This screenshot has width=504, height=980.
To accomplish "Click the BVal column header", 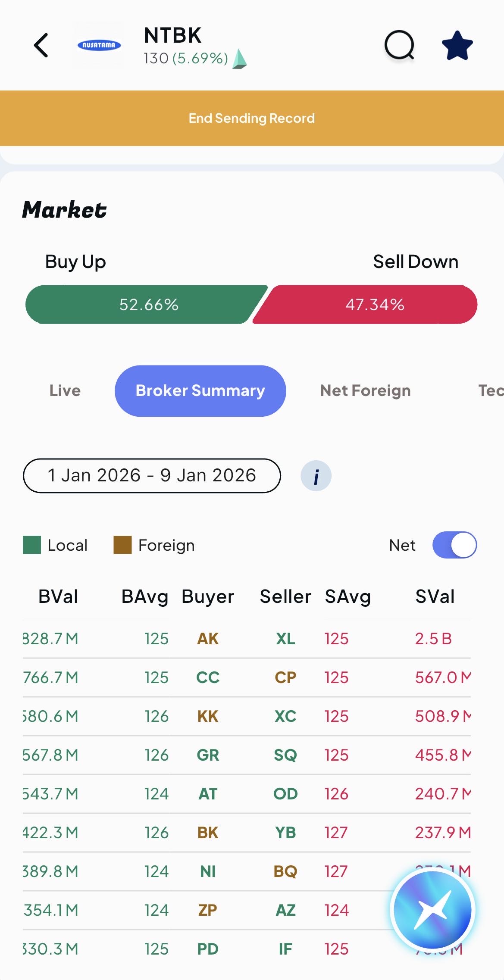I will [58, 596].
